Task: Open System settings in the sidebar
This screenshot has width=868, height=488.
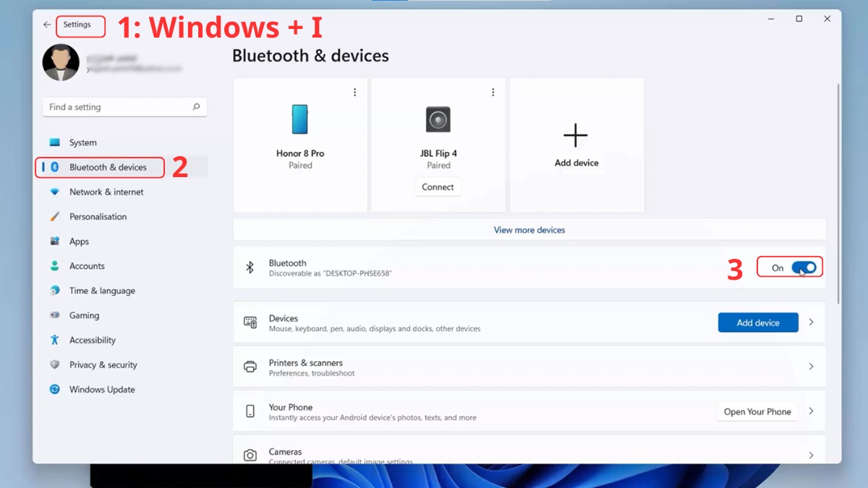Action: [82, 142]
